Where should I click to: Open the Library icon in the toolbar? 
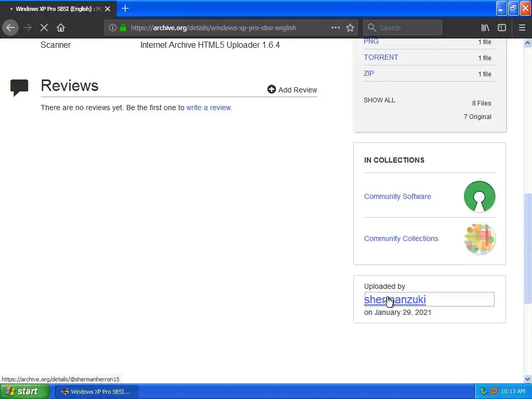[485, 28]
